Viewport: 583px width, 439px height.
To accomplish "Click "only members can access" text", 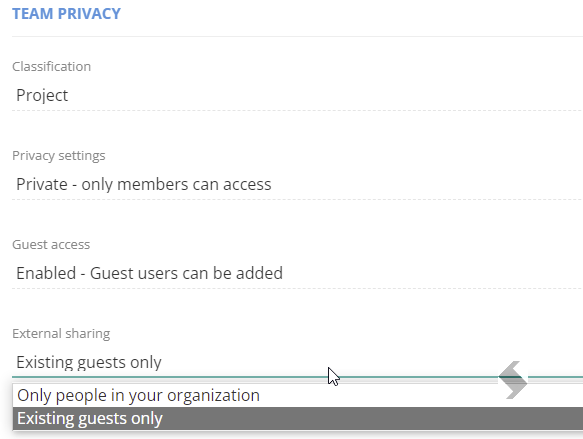I will point(176,184).
